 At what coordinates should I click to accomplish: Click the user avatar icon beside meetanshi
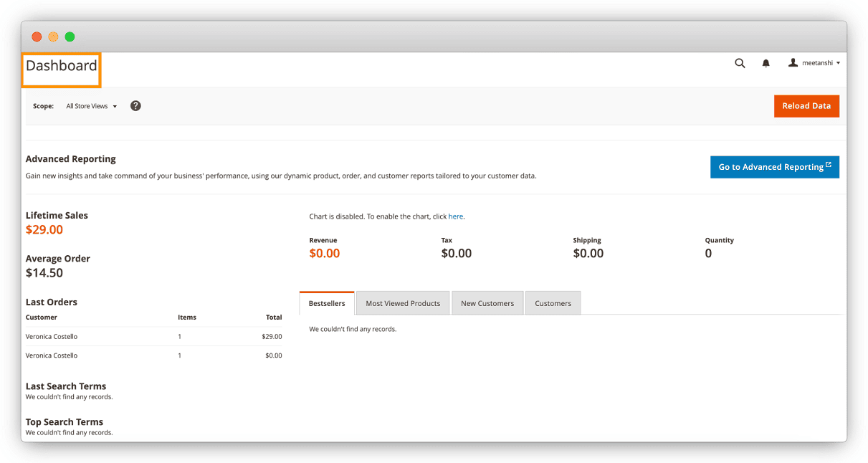(x=793, y=62)
